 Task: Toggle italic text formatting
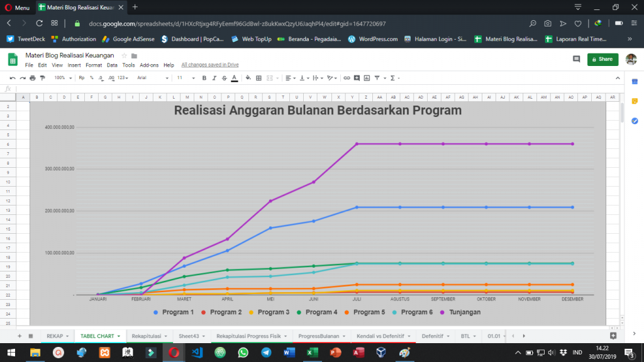pyautogui.click(x=214, y=78)
